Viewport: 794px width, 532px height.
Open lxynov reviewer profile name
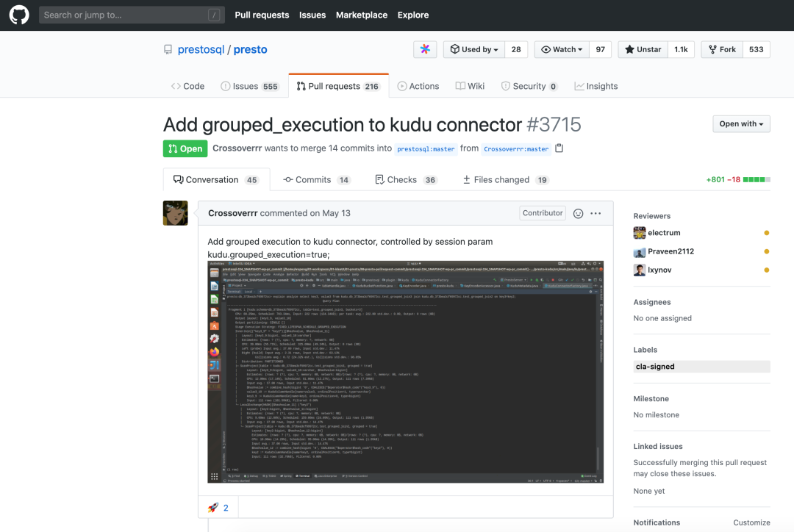[659, 270]
